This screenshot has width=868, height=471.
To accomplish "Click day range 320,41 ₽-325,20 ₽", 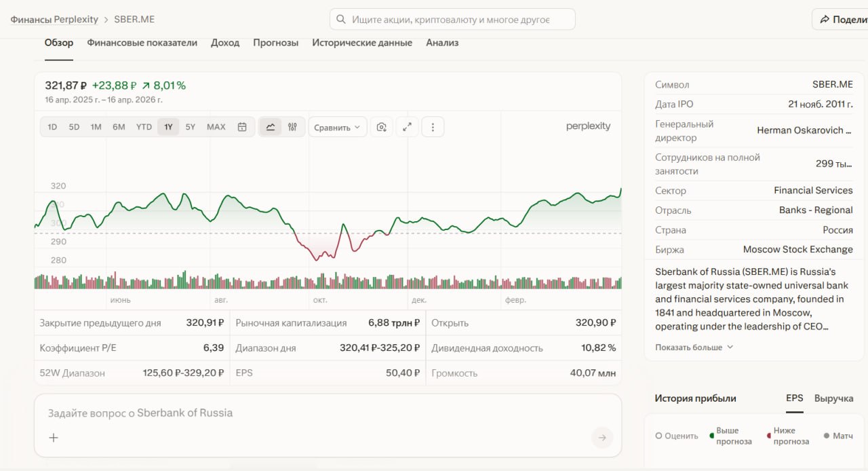I will pyautogui.click(x=380, y=348).
